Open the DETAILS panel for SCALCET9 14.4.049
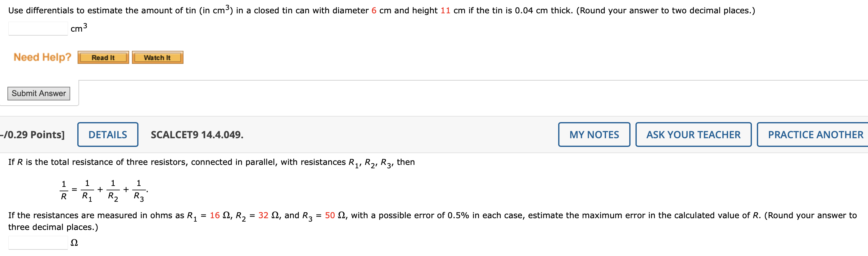 108,134
